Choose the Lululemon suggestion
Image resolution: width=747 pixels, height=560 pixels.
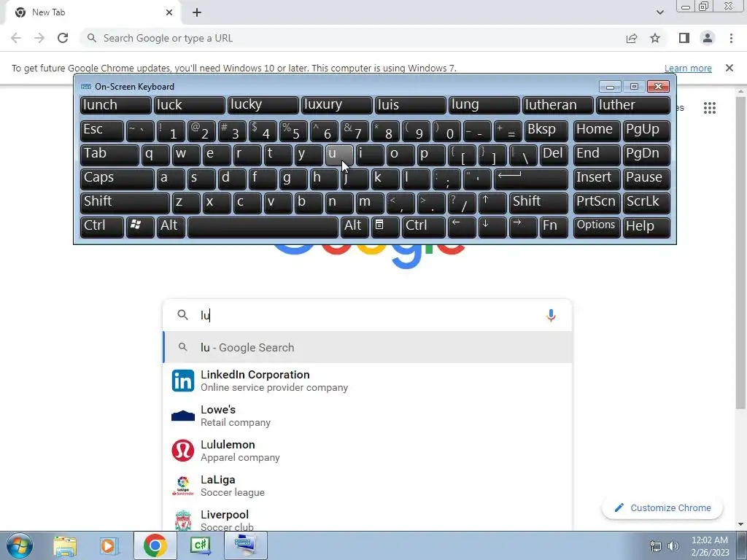point(368,451)
